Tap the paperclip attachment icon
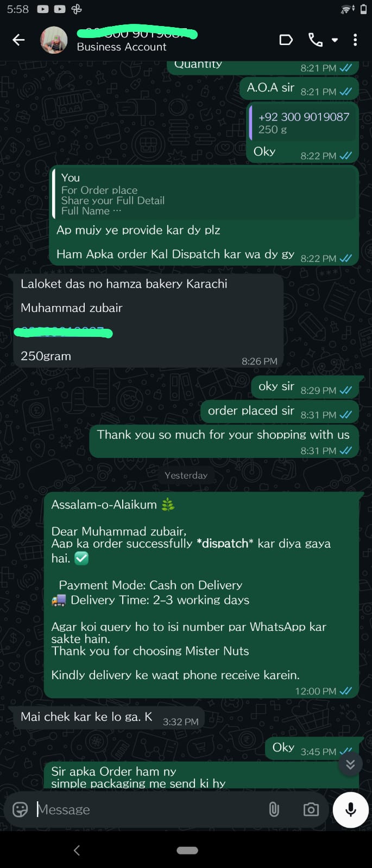The image size is (372, 868). pos(274,809)
